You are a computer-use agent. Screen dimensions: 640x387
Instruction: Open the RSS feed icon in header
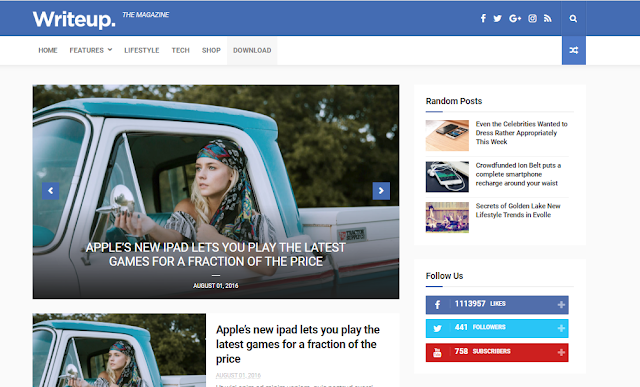click(548, 18)
